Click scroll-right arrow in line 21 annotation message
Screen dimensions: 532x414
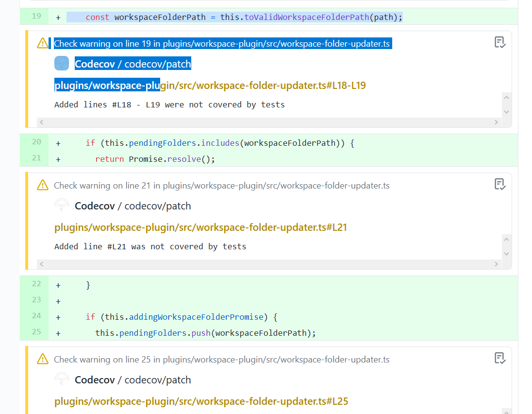tap(497, 264)
